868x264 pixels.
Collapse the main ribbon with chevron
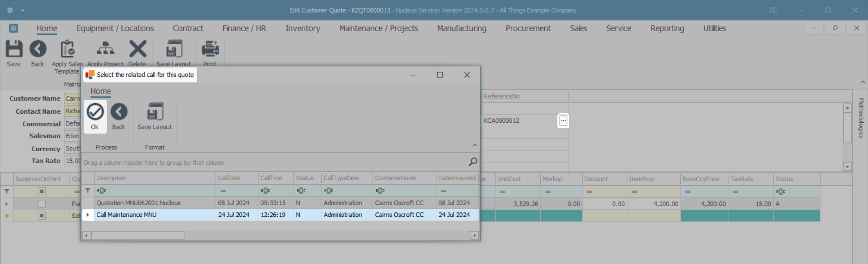pos(863,82)
